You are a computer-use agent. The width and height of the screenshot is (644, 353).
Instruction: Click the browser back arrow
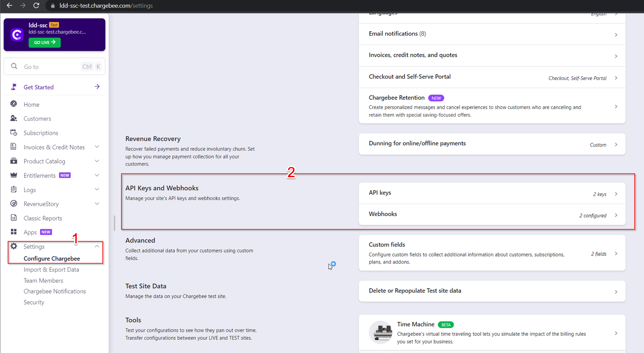coord(9,5)
